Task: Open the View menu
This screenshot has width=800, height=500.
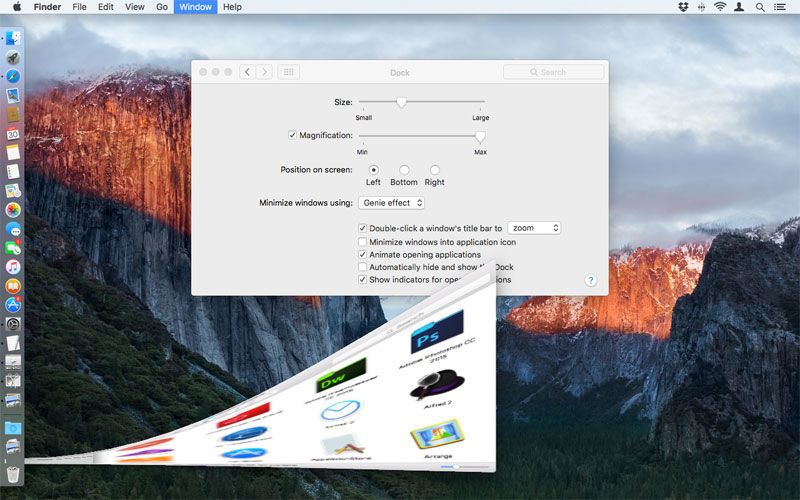Action: coord(135,7)
